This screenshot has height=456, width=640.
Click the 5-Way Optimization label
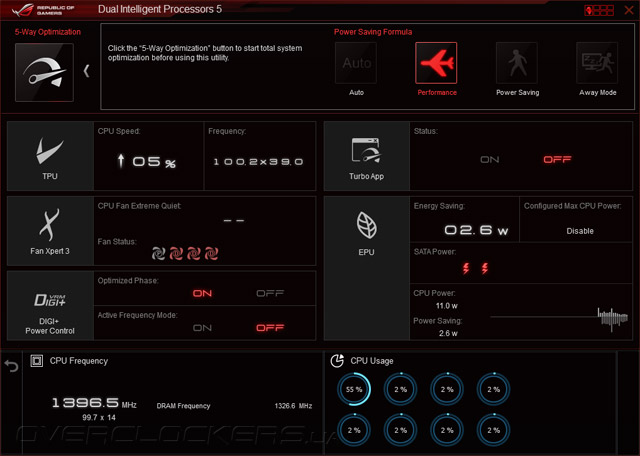48,32
